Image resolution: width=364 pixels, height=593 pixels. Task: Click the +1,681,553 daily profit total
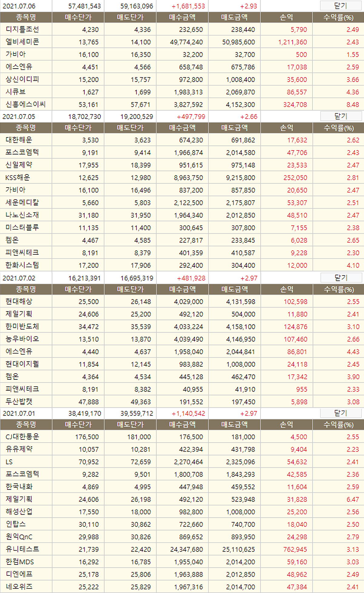[x=188, y=6]
